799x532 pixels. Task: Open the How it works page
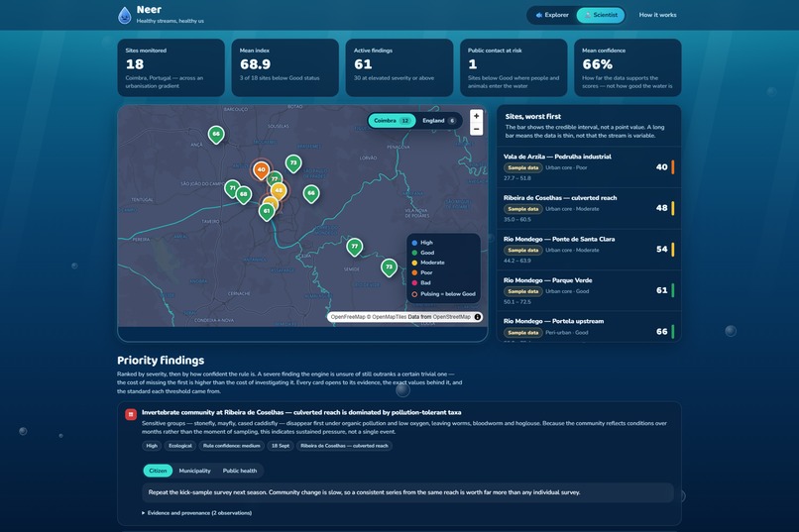(657, 15)
